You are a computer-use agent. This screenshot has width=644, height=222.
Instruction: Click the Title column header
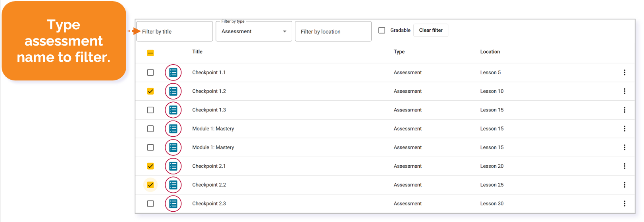(197, 52)
